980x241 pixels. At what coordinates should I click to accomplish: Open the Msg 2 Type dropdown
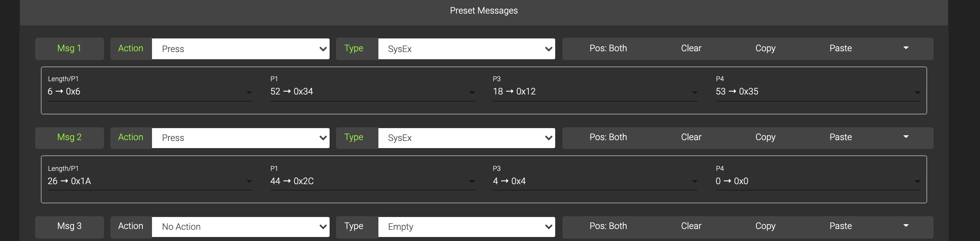[466, 138]
